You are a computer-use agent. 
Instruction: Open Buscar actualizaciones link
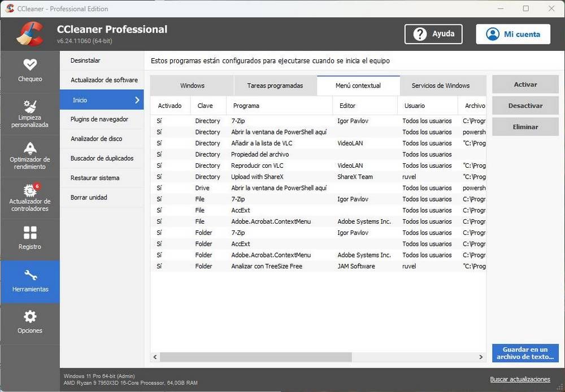click(520, 379)
